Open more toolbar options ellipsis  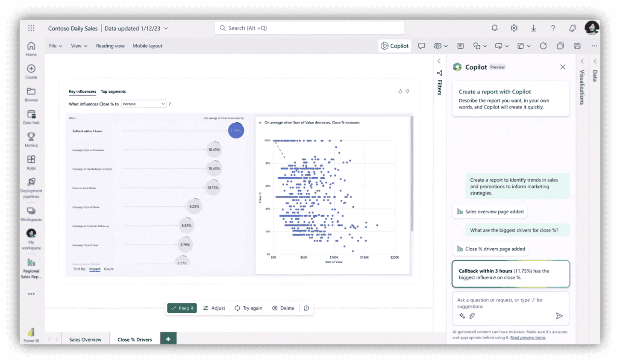click(x=594, y=46)
